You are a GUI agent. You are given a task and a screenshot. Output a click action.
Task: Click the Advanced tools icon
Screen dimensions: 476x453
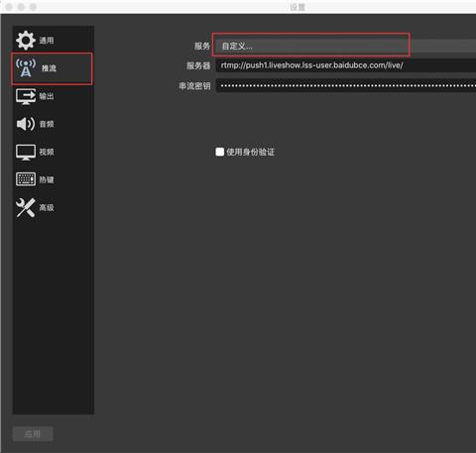click(x=26, y=208)
